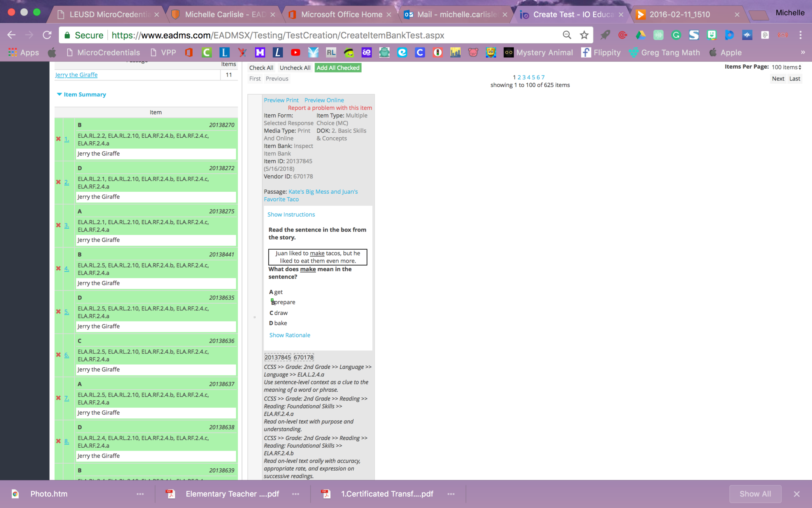Click the reload page icon
This screenshot has height=508, width=812.
coord(47,35)
